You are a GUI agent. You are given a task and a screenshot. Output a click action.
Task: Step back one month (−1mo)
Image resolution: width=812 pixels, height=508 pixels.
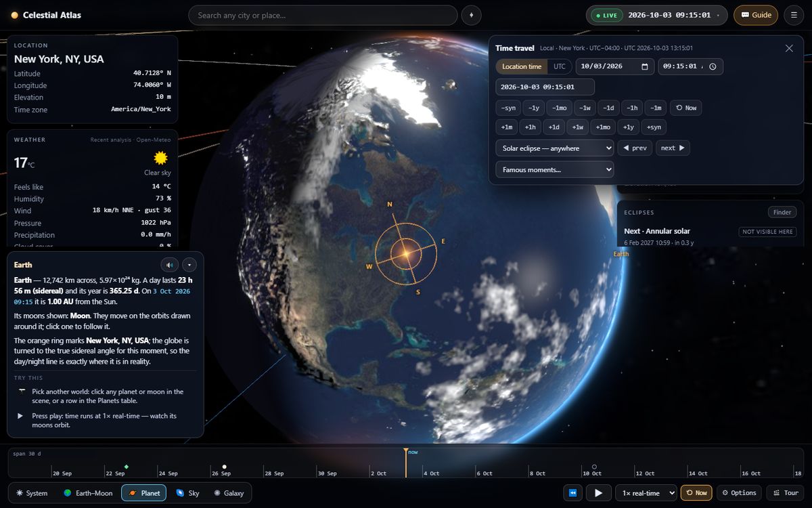coord(560,108)
